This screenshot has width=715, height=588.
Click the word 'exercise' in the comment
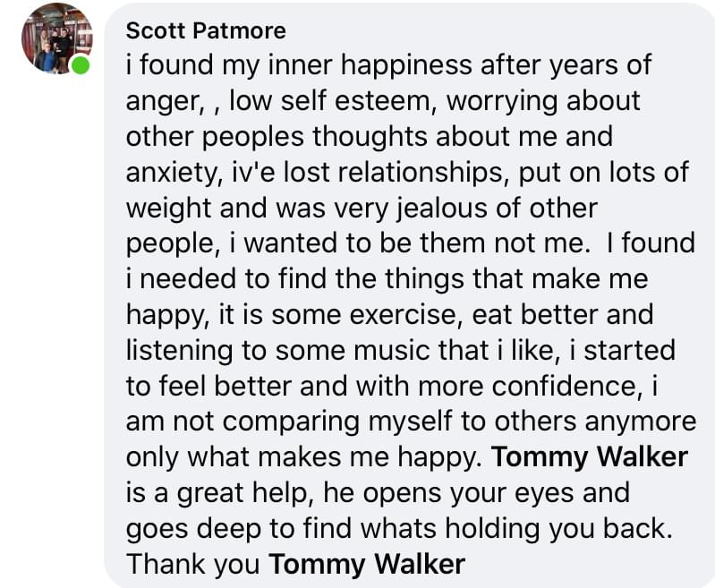pos(399,315)
